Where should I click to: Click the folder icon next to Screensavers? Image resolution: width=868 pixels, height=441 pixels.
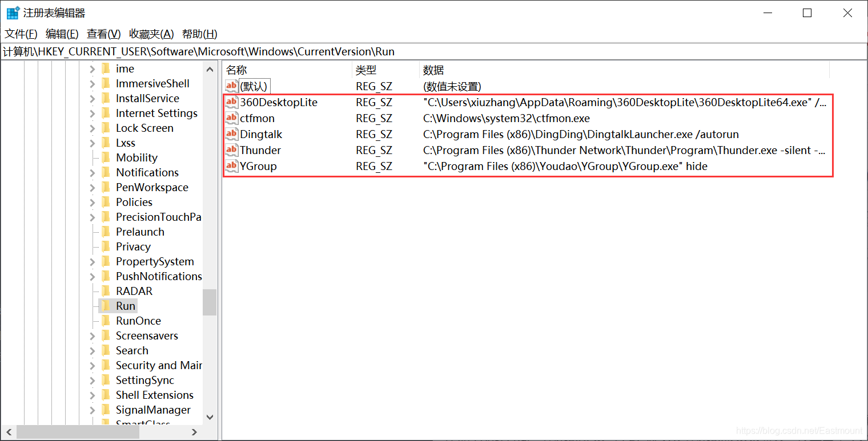[x=106, y=336]
